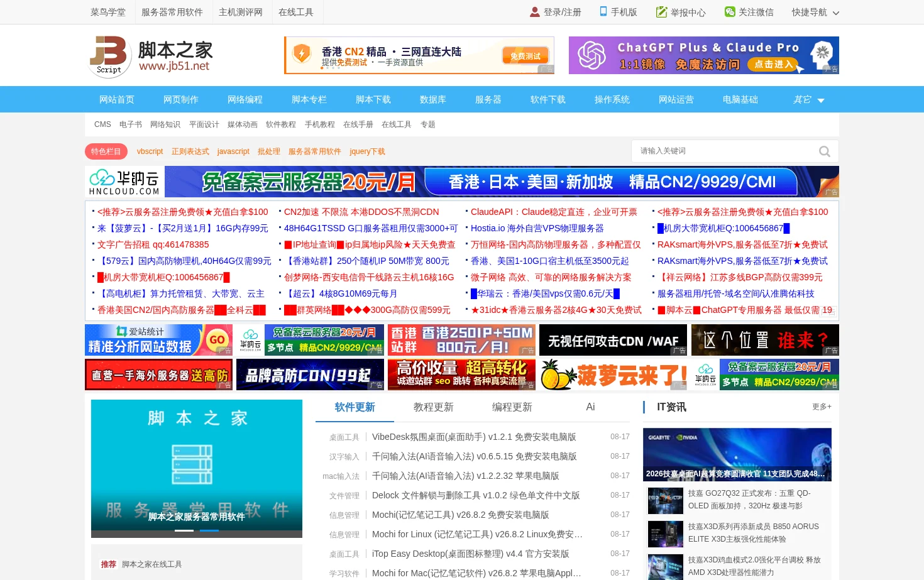Screen dimensions: 924x580
Task: Click ClaudeAPI：Claude稳定直连 ad link
Action: pyautogui.click(x=554, y=212)
